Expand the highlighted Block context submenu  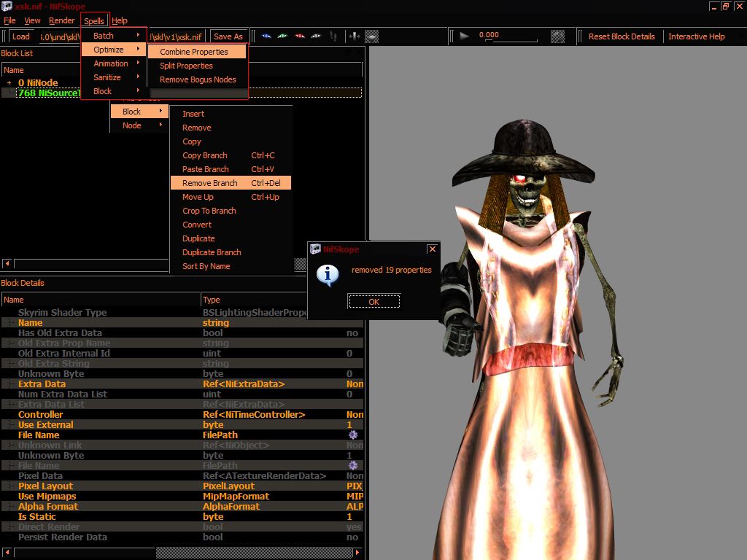[x=139, y=112]
